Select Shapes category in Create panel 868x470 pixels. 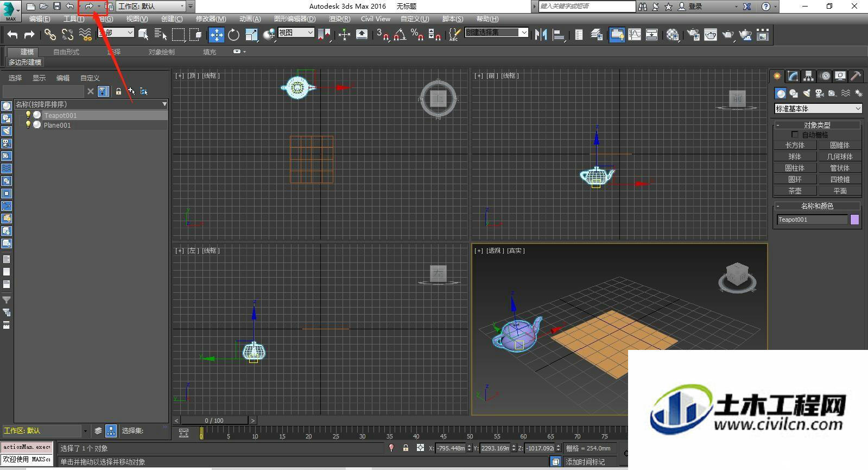(x=794, y=93)
